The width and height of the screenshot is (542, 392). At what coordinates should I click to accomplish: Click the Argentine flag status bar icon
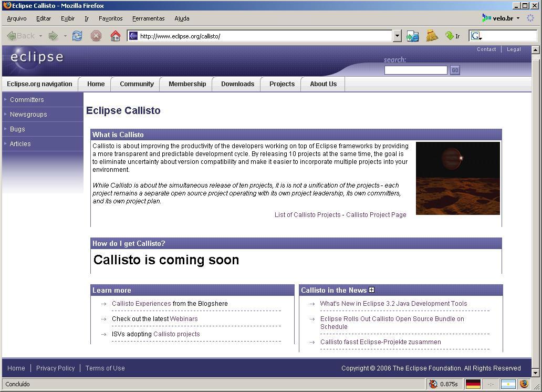tap(508, 384)
